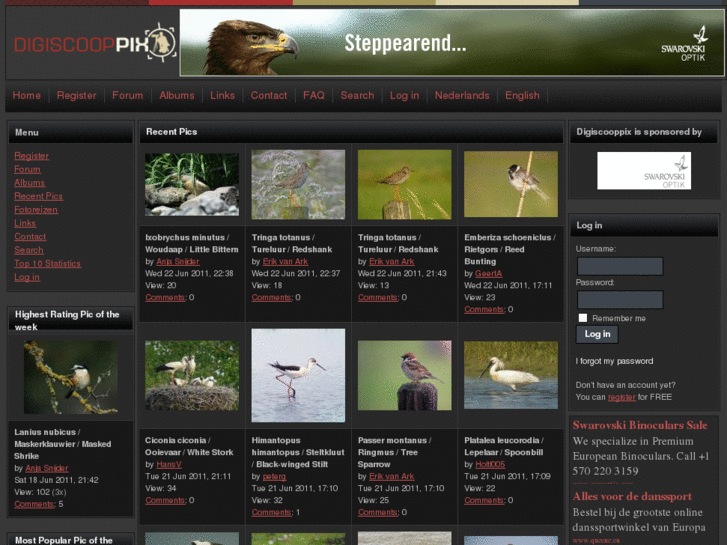Open Links in the navigation bar
727x545 pixels.
[x=223, y=96]
